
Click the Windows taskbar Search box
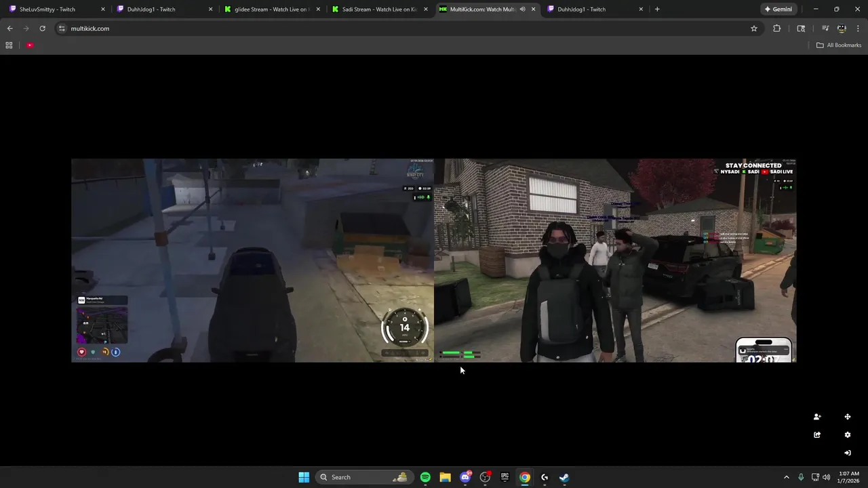click(x=364, y=477)
